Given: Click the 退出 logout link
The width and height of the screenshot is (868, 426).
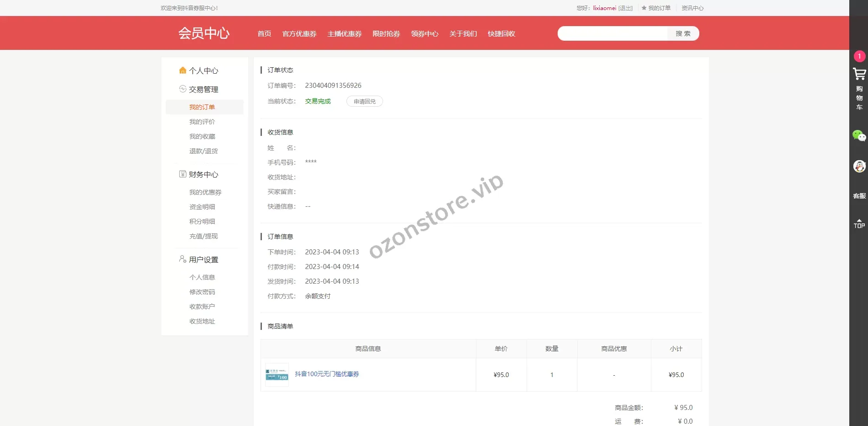Looking at the screenshot, I should pyautogui.click(x=625, y=8).
